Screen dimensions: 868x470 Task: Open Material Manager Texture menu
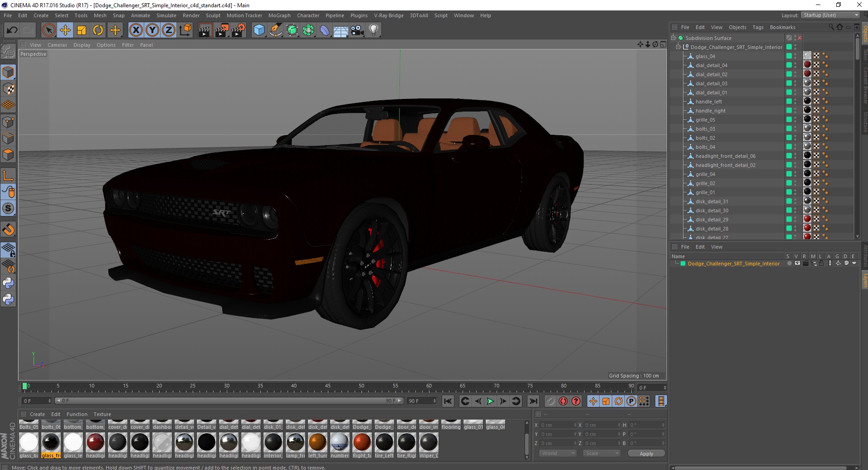pos(102,414)
